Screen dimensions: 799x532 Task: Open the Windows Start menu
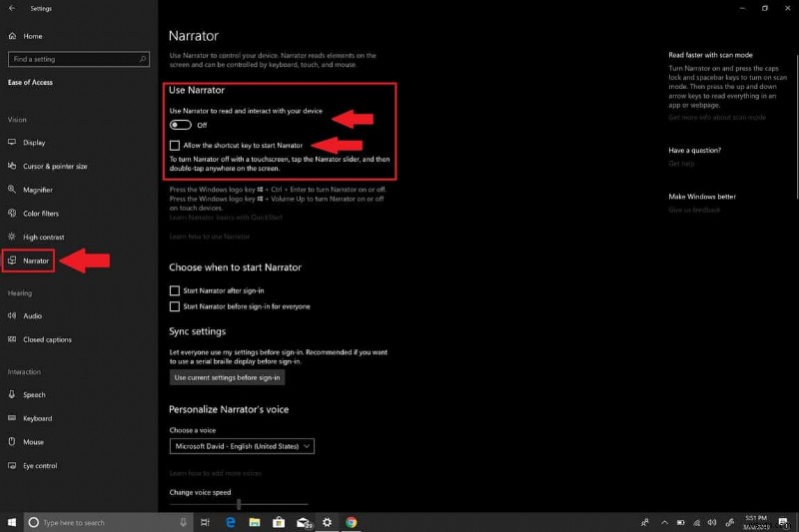(12, 522)
